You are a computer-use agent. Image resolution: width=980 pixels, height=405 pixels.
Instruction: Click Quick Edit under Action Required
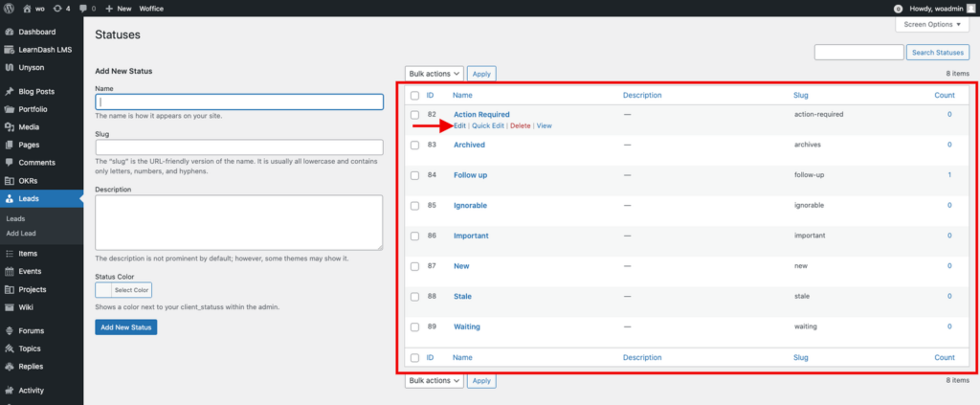[x=487, y=126]
